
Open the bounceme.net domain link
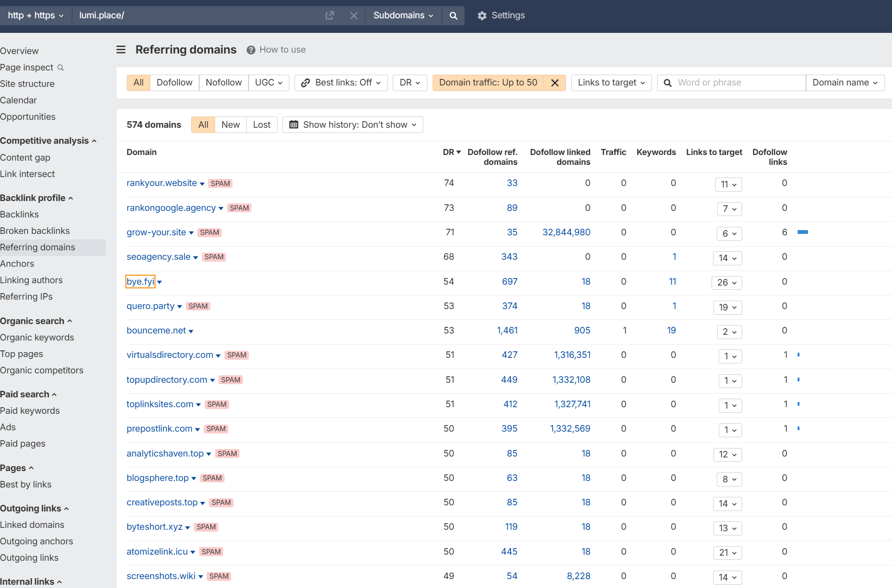click(x=156, y=331)
